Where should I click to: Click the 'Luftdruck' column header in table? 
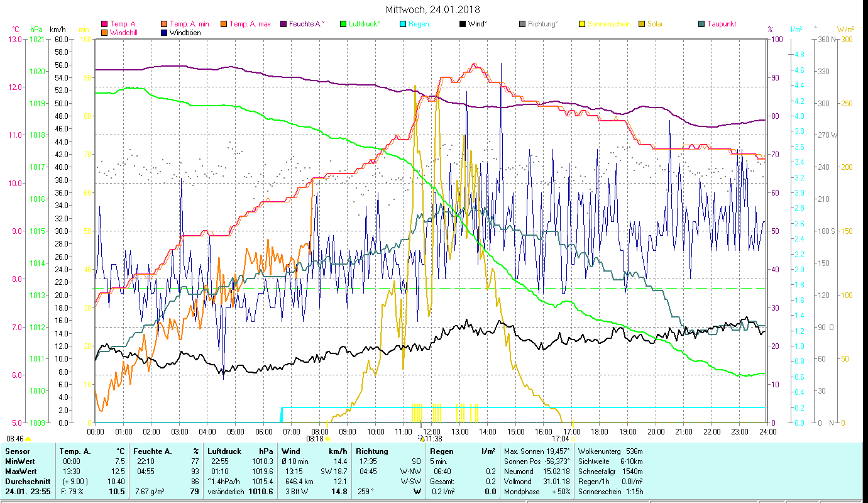click(x=224, y=451)
